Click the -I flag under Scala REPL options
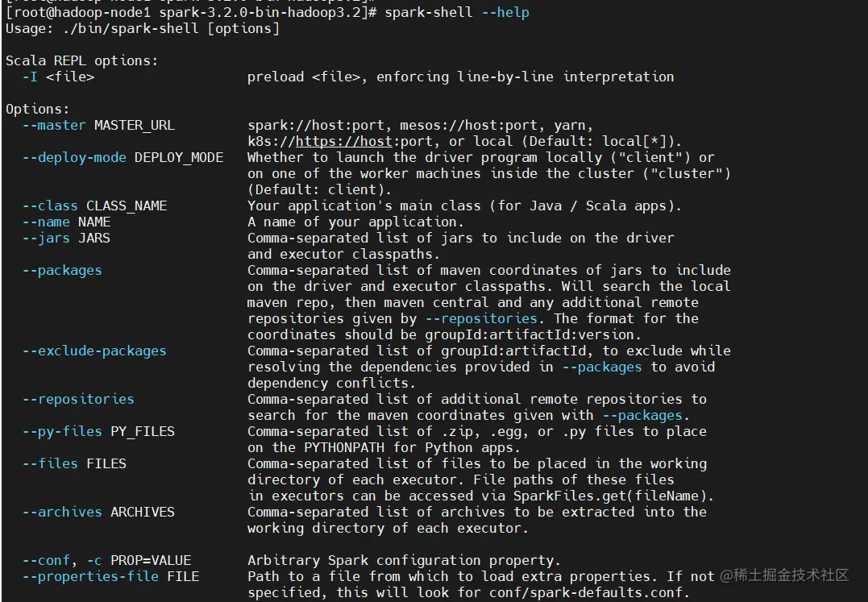This screenshot has height=602, width=868. pyautogui.click(x=30, y=77)
